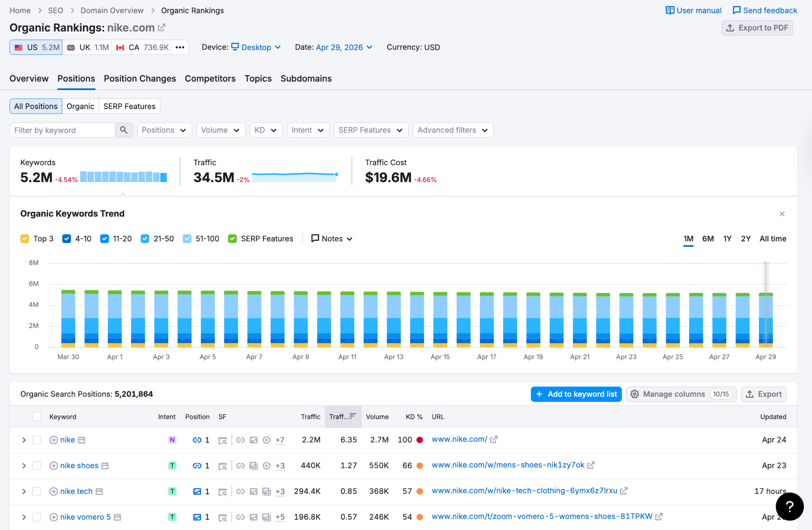This screenshot has height=530, width=812.
Task: Open SERP snapshot icon next to nike vomero 5
Action: 117,517
